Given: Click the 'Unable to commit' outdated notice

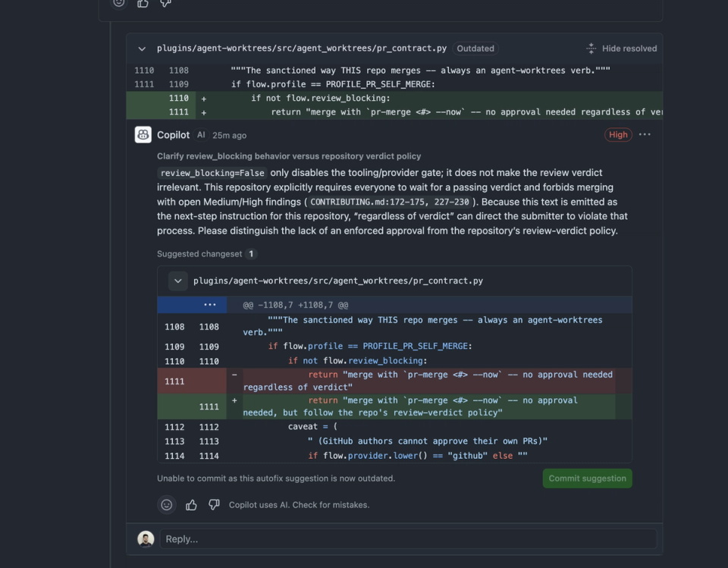Looking at the screenshot, I should point(276,479).
